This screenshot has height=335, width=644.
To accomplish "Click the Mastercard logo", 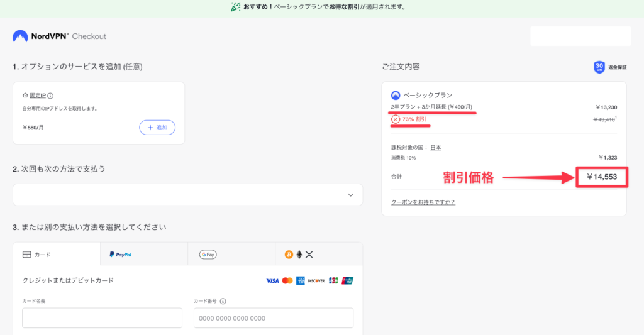I will point(287,281).
